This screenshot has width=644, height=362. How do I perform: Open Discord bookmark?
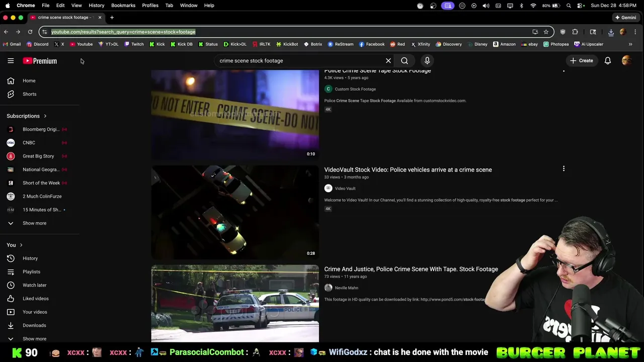click(37, 44)
